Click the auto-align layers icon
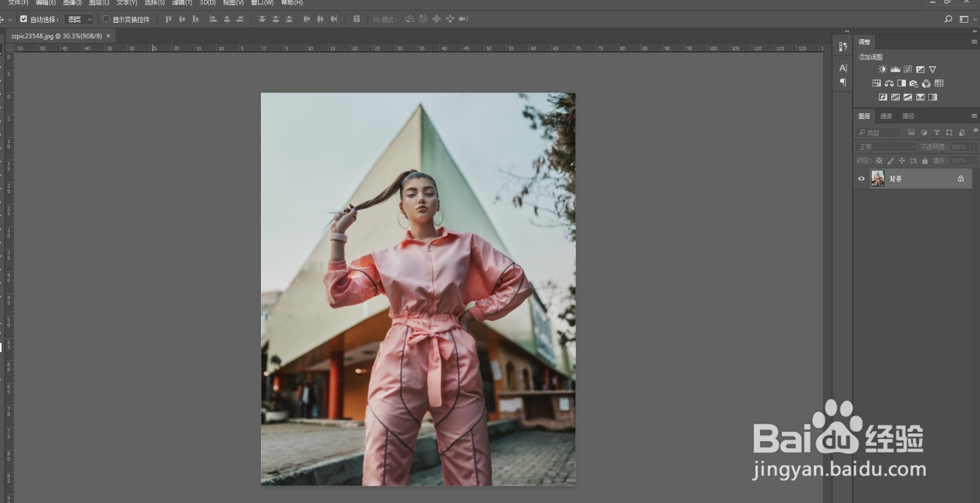This screenshot has height=503, width=980. coord(356,19)
